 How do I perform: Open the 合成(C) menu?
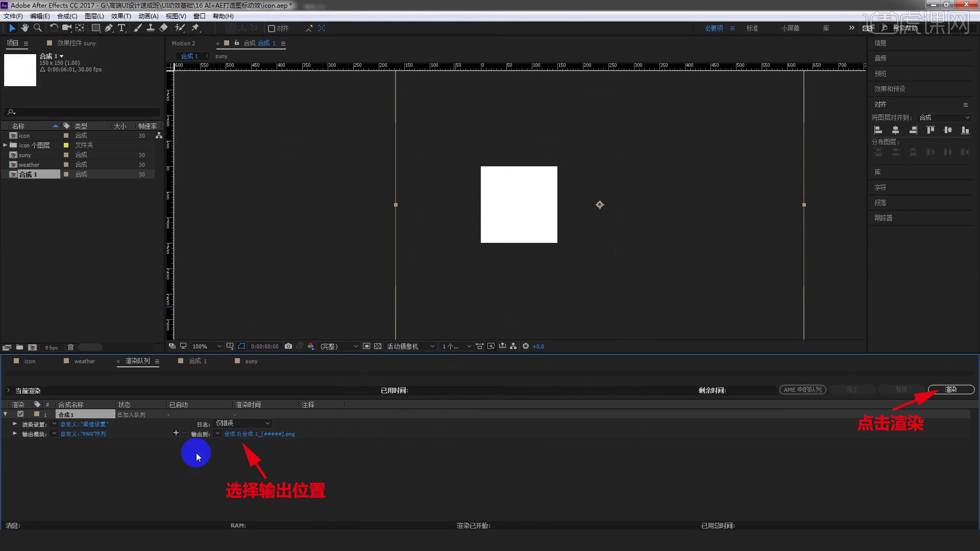(x=67, y=16)
